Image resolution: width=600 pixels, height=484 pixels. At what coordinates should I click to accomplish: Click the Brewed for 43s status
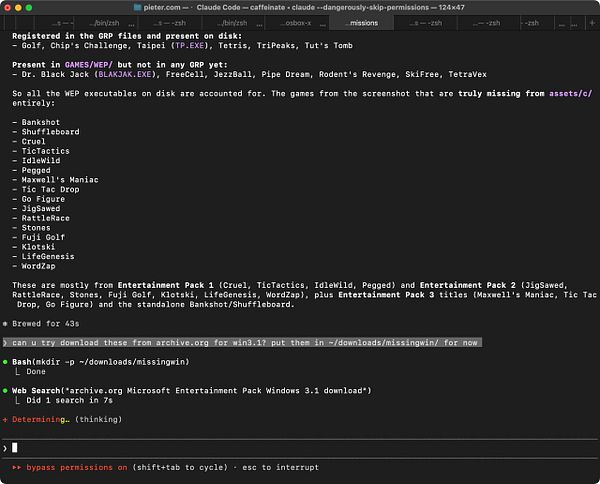tap(46, 324)
